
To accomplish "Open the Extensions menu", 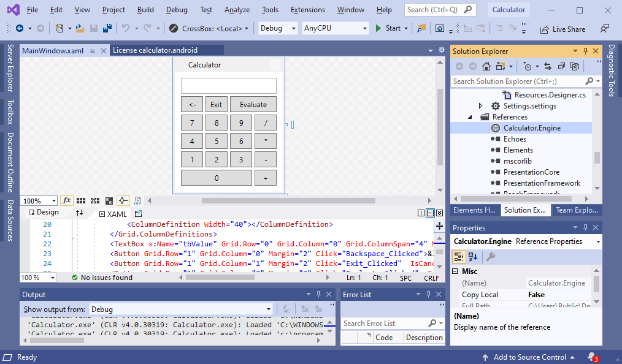I will click(308, 10).
